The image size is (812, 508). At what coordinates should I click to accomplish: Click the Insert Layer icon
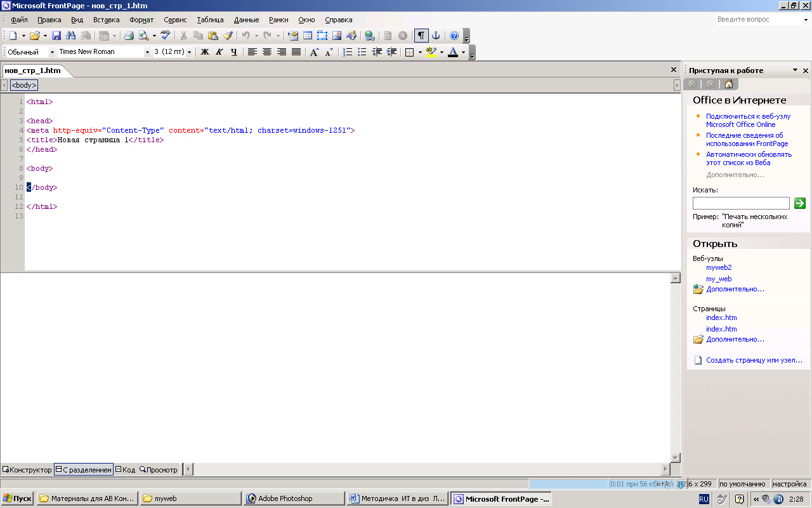coord(322,36)
